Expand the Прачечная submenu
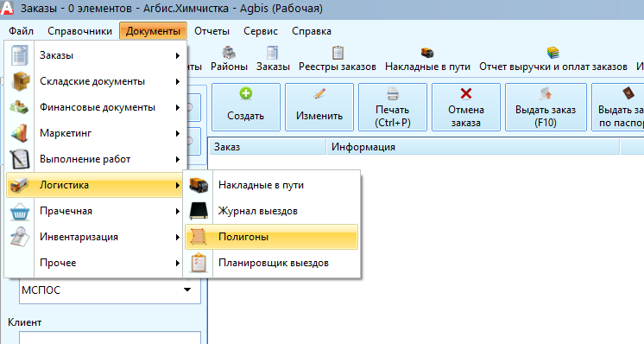 (x=95, y=211)
